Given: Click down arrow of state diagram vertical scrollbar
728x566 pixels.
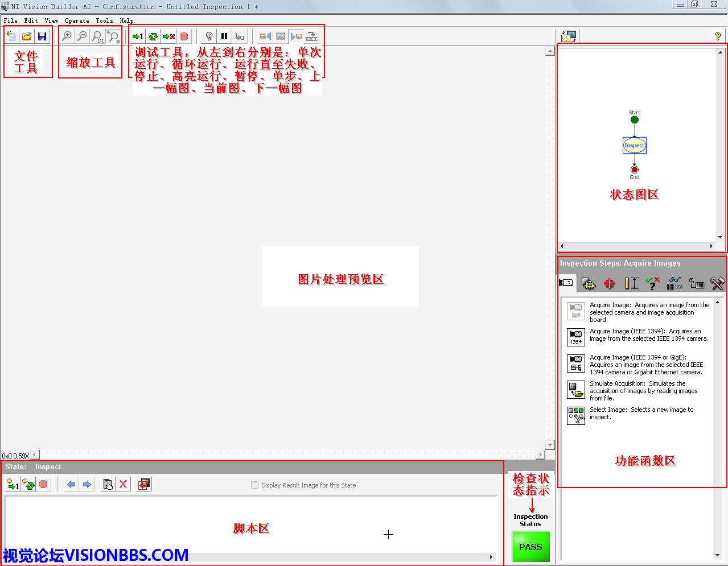Looking at the screenshot, I should 720,237.
